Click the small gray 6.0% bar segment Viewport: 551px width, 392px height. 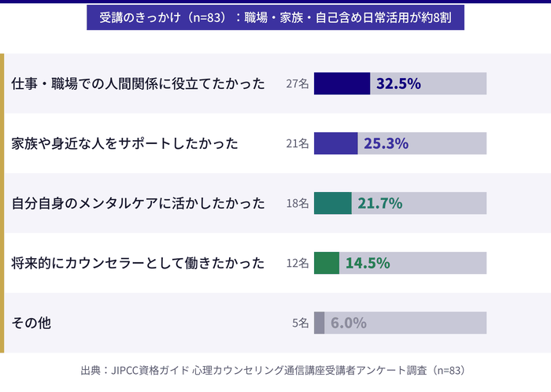coord(319,323)
